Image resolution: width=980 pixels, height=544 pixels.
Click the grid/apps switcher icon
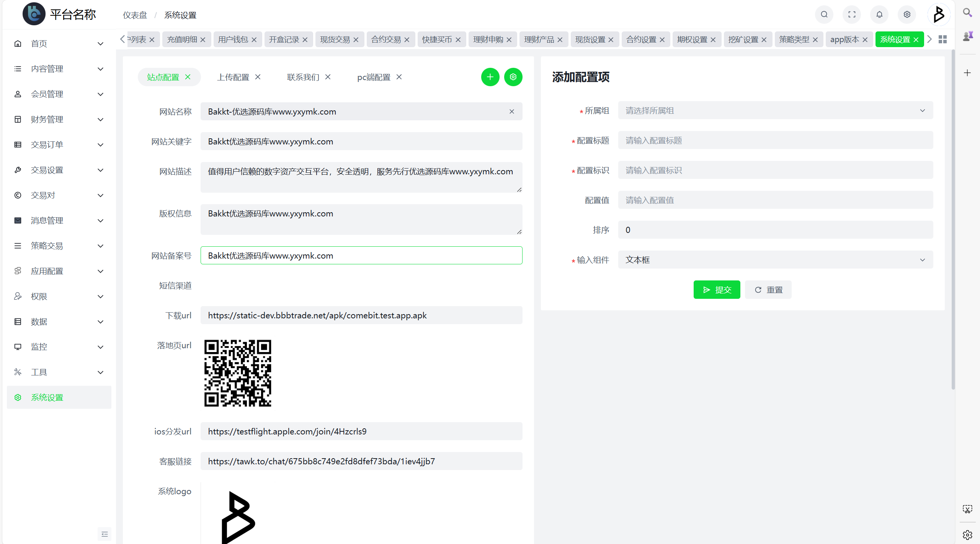pyautogui.click(x=942, y=39)
